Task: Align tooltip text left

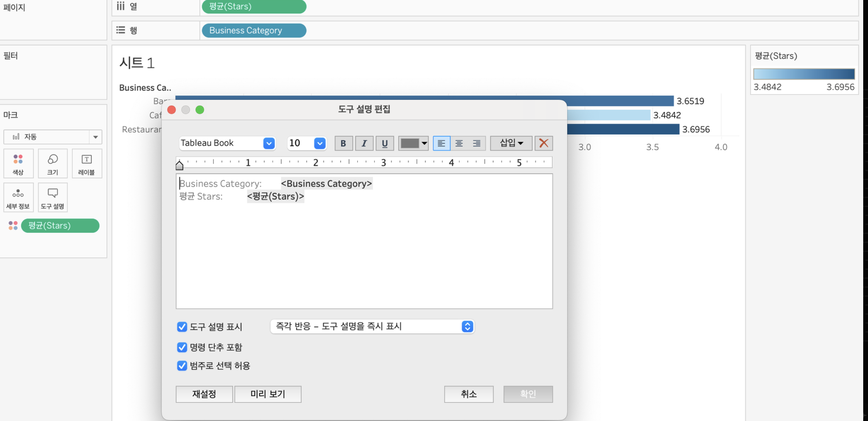Action: pyautogui.click(x=441, y=143)
